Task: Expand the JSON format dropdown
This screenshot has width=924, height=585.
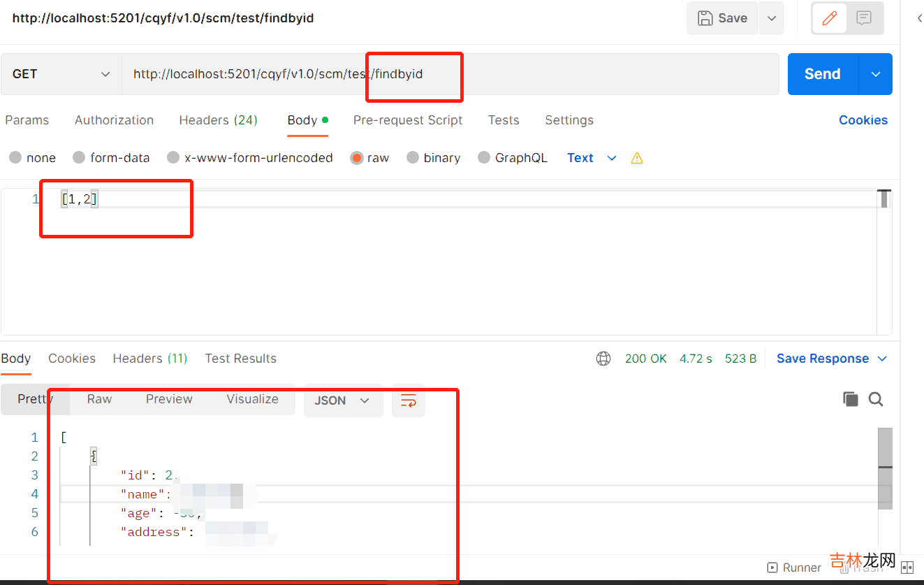Action: (343, 400)
